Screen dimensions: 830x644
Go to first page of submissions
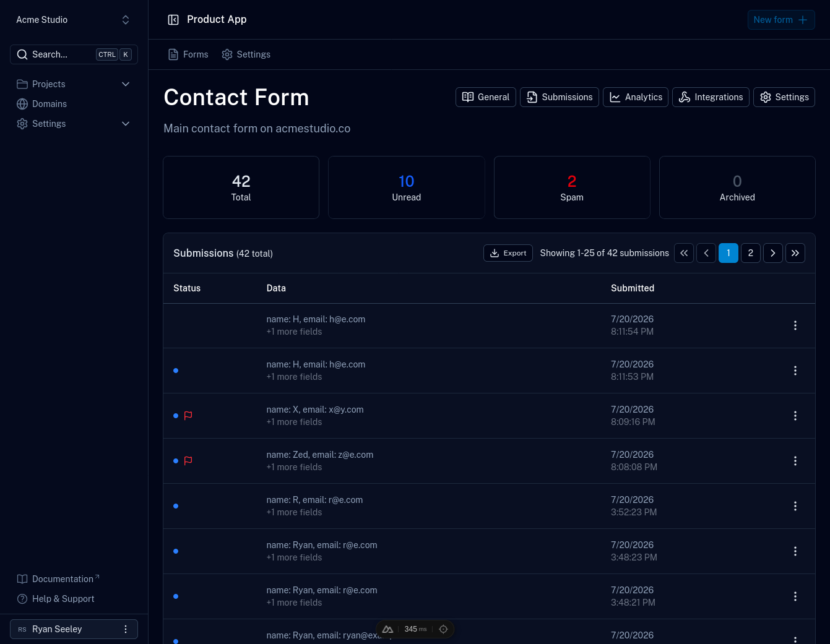(x=684, y=253)
